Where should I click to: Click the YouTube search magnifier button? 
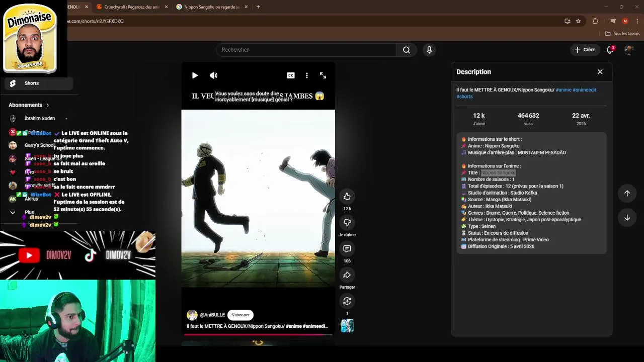[407, 50]
